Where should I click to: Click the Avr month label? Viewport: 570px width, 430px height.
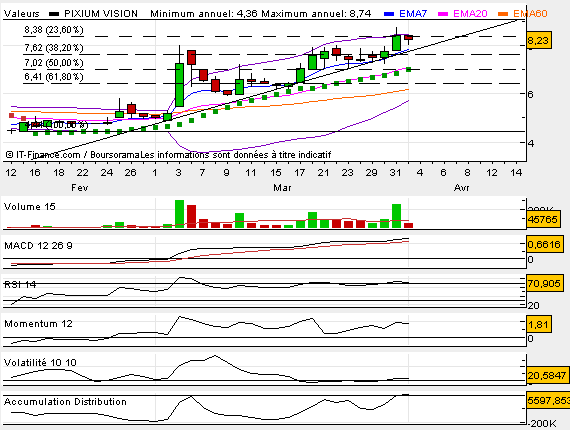[462, 188]
